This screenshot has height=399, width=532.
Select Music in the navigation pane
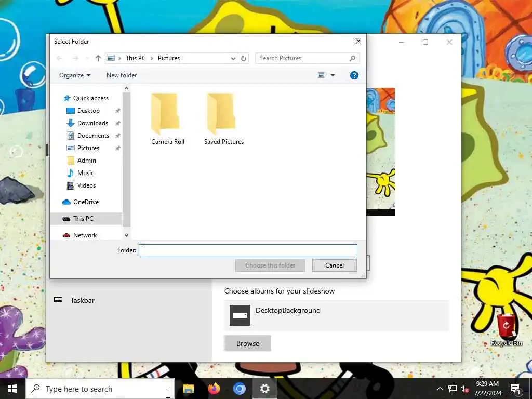click(x=86, y=173)
